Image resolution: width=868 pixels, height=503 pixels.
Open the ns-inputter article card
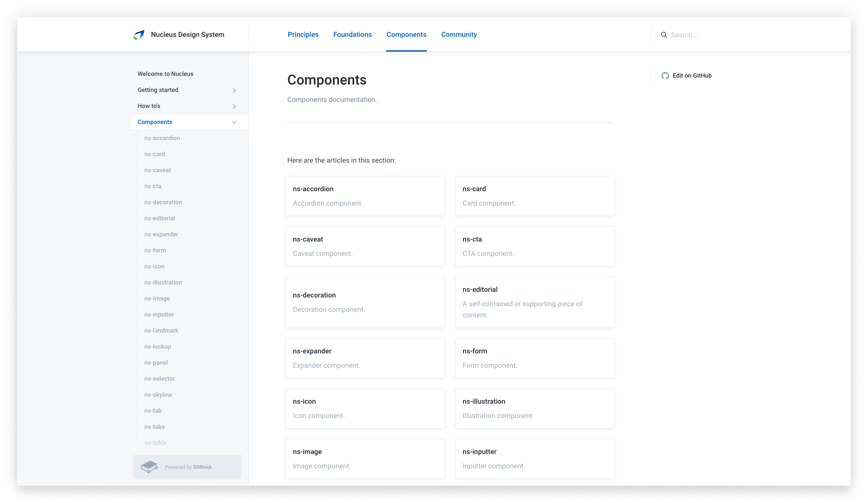tap(535, 459)
